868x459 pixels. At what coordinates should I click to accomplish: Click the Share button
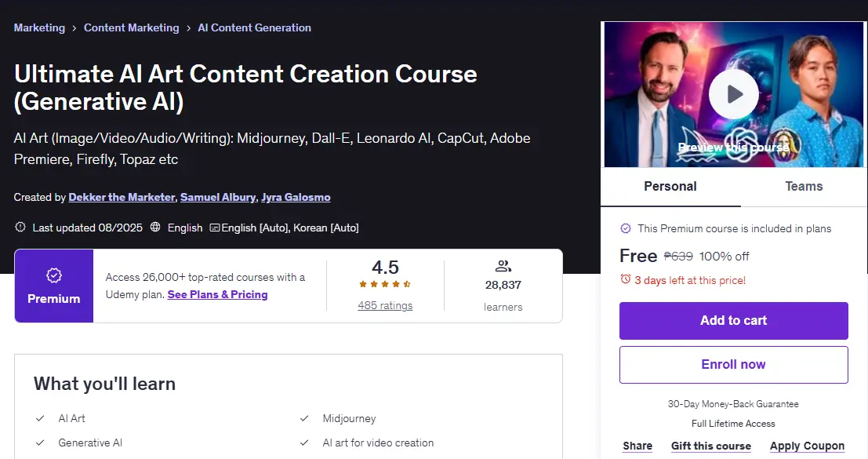click(637, 446)
